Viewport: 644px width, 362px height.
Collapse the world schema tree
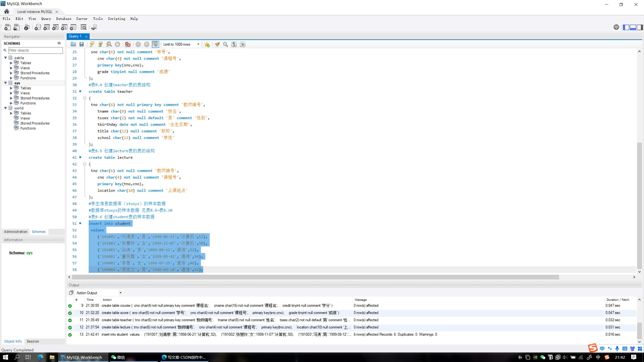pos(6,108)
